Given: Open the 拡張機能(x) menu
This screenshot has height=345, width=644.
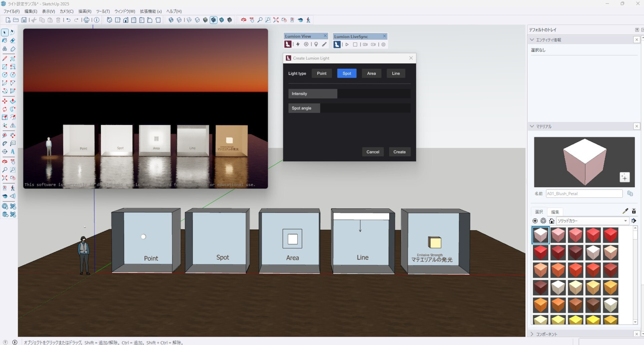Looking at the screenshot, I should 151,11.
